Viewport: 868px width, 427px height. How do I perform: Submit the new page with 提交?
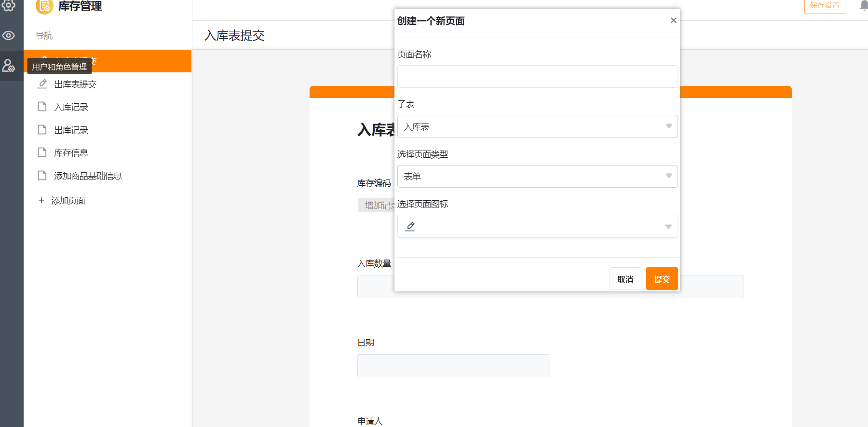(662, 279)
